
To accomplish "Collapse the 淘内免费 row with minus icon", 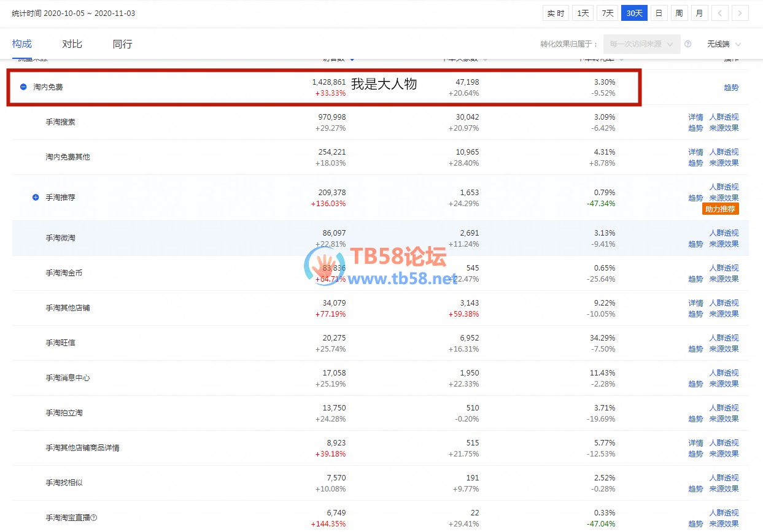I will tap(23, 87).
